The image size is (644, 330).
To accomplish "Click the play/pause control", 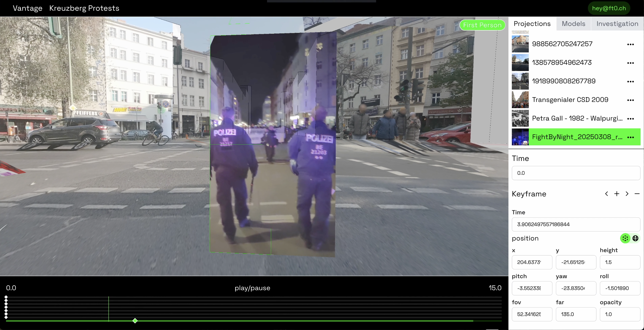I will click(x=252, y=288).
